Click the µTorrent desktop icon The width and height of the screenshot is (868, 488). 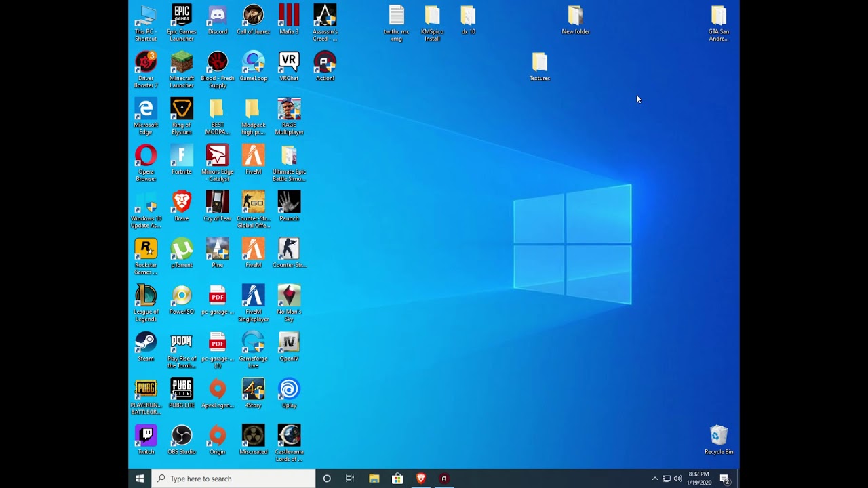point(182,253)
